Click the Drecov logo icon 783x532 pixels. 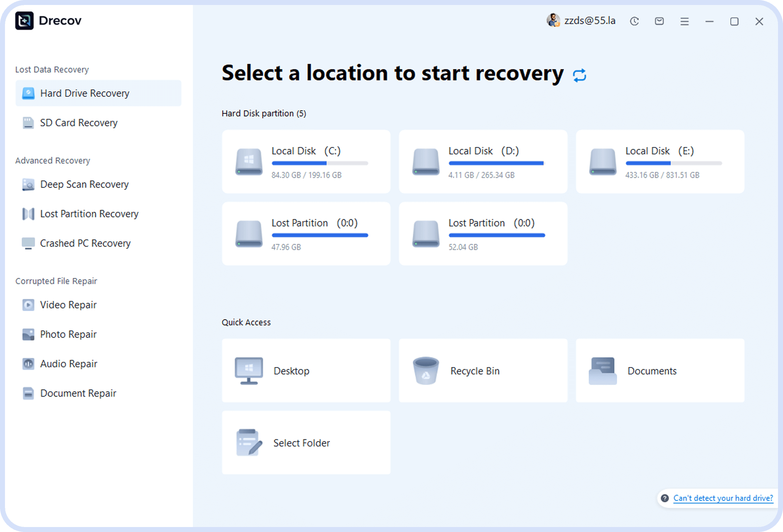coord(25,21)
